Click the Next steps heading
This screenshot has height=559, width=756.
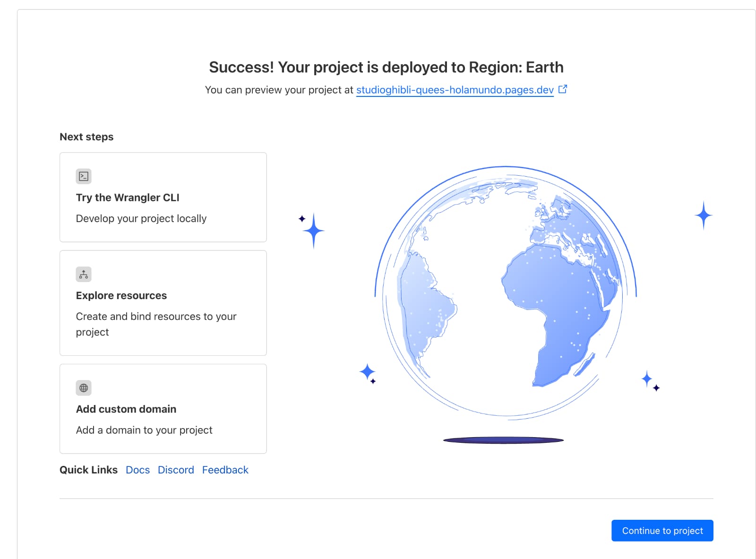click(86, 137)
